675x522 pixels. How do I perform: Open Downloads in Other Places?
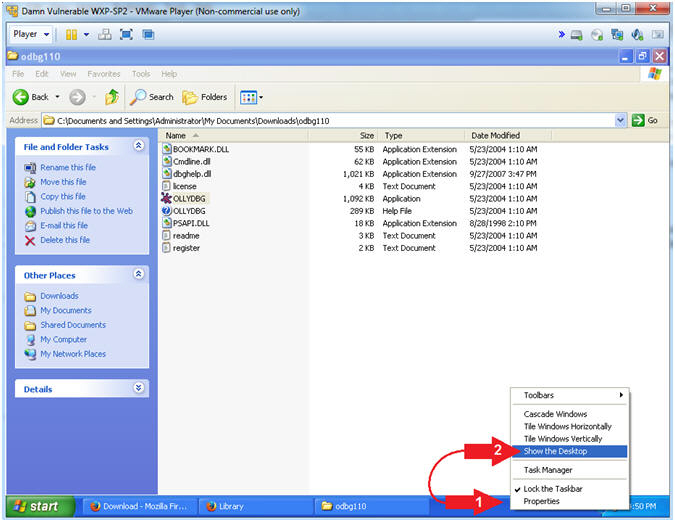pyautogui.click(x=59, y=296)
